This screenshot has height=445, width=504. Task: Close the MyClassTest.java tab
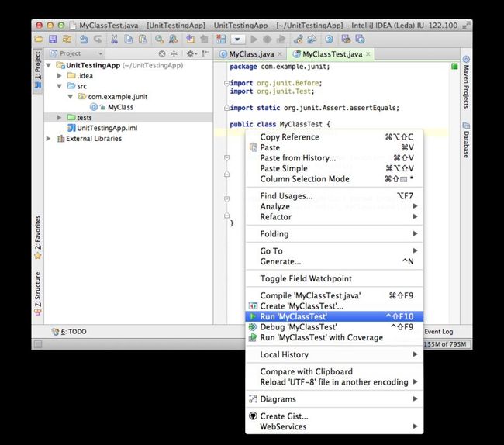pos(368,54)
